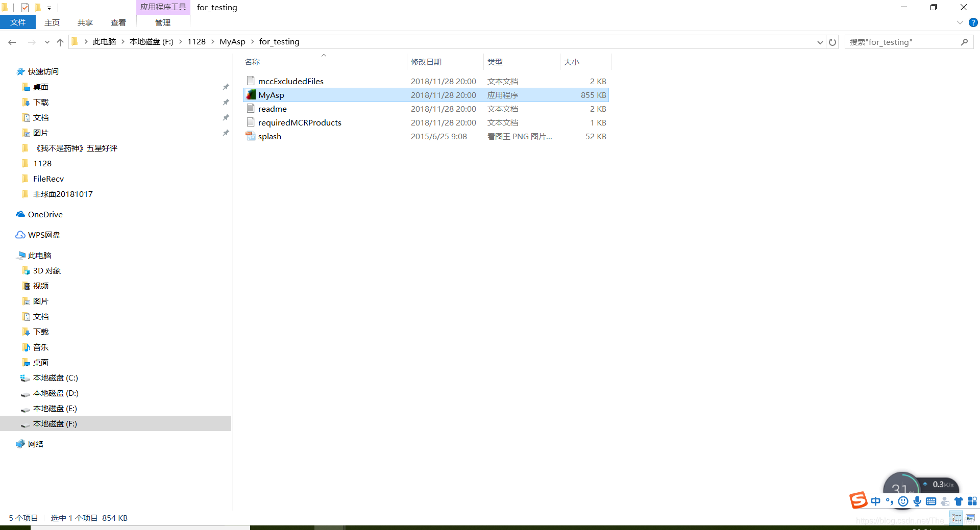This screenshot has width=980, height=530.
Task: Toggle Chinese/English input mode in Sogou
Action: (875, 501)
